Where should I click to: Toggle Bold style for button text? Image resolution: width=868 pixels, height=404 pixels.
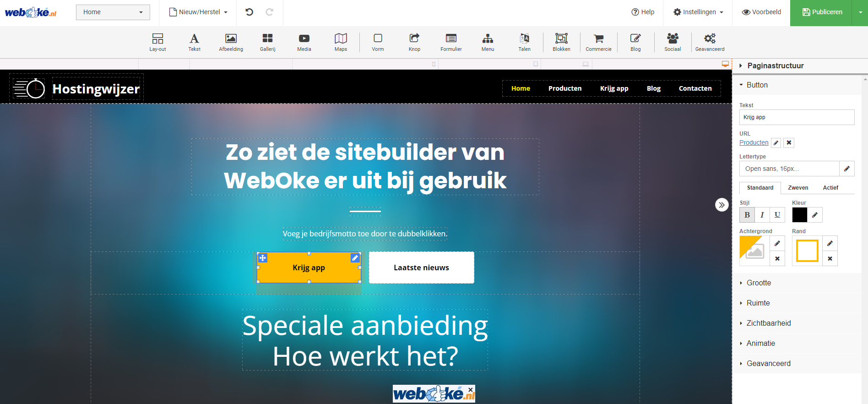[747, 215]
